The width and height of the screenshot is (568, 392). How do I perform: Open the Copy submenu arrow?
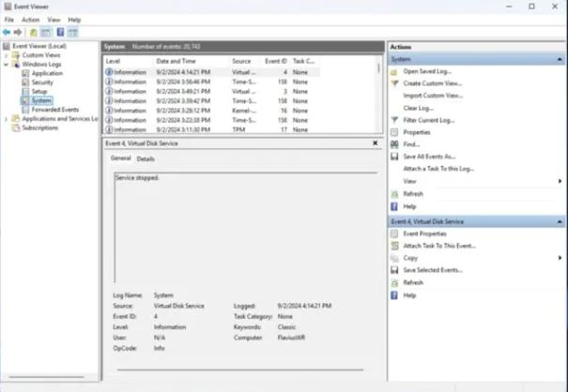click(x=560, y=257)
